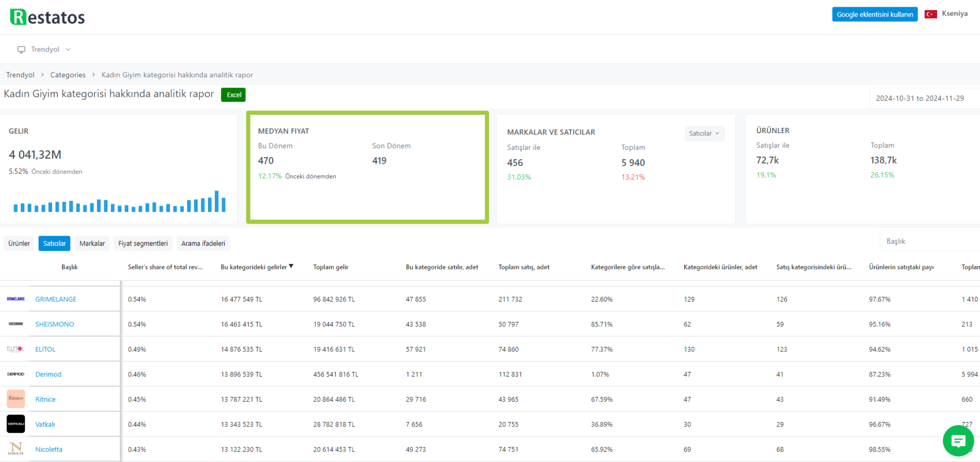This screenshot has height=462, width=980.
Task: Open GRIMELANGE seller link
Action: [x=56, y=299]
